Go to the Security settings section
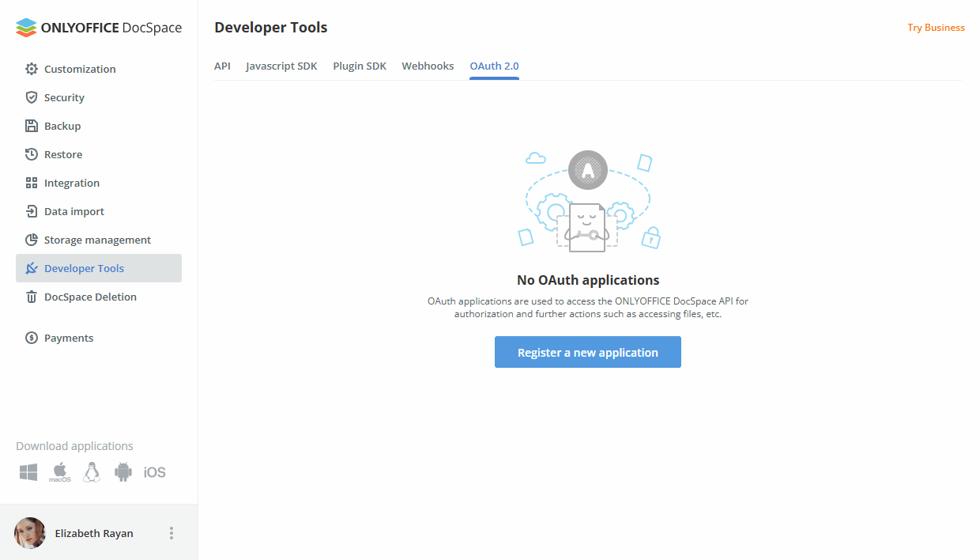Screen dimensions: 980x560 coord(99,97)
